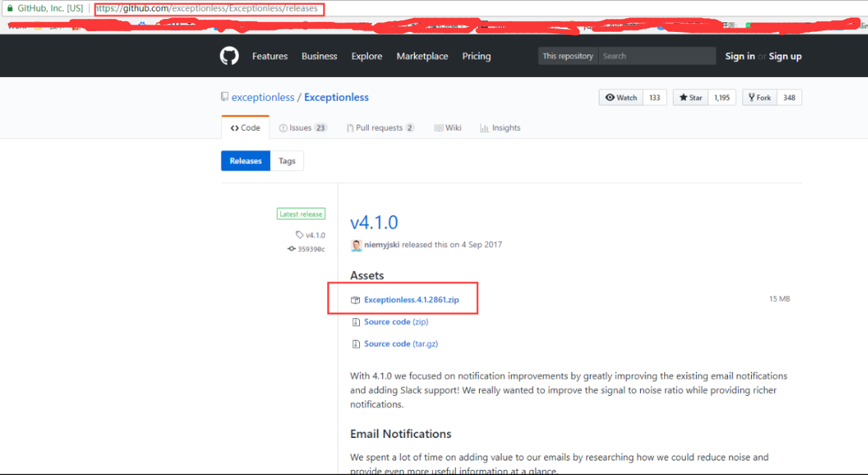Go to Explore in header

tap(367, 56)
